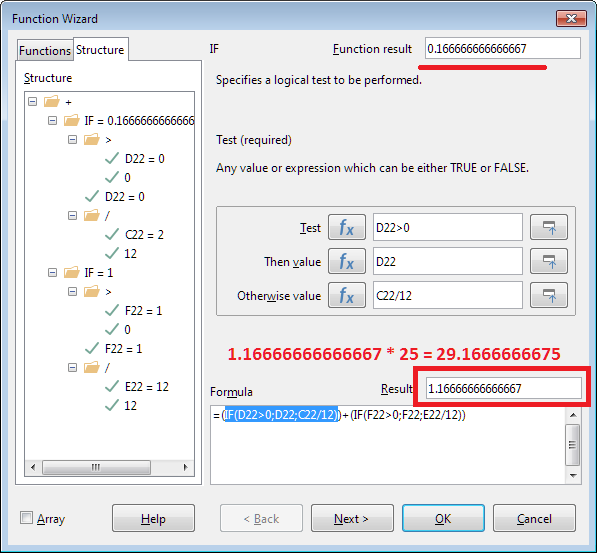Collapse the IF = 1 tree node
This screenshot has width=597, height=553.
tap(53, 273)
